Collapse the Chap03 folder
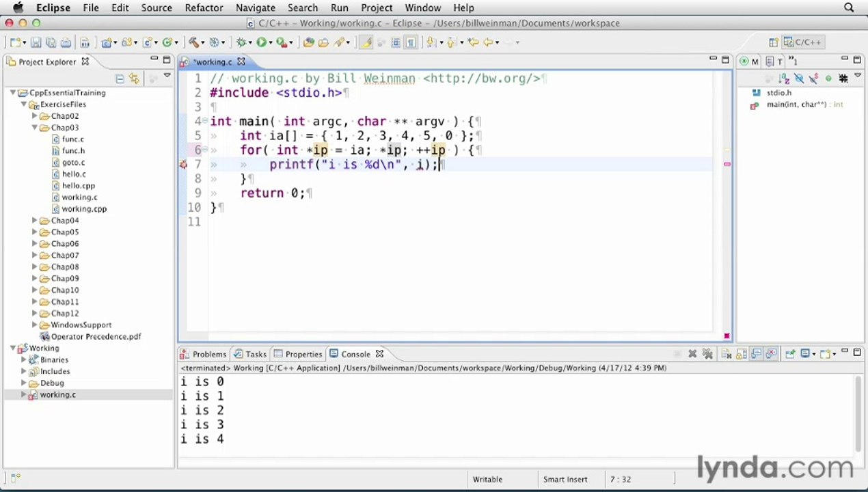Viewport: 868px width, 492px height. click(35, 128)
